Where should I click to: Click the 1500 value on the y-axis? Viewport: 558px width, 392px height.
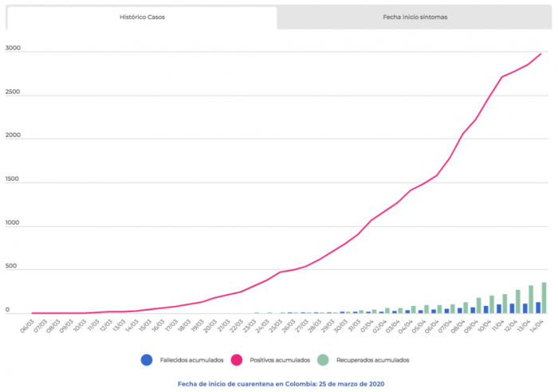[12, 182]
